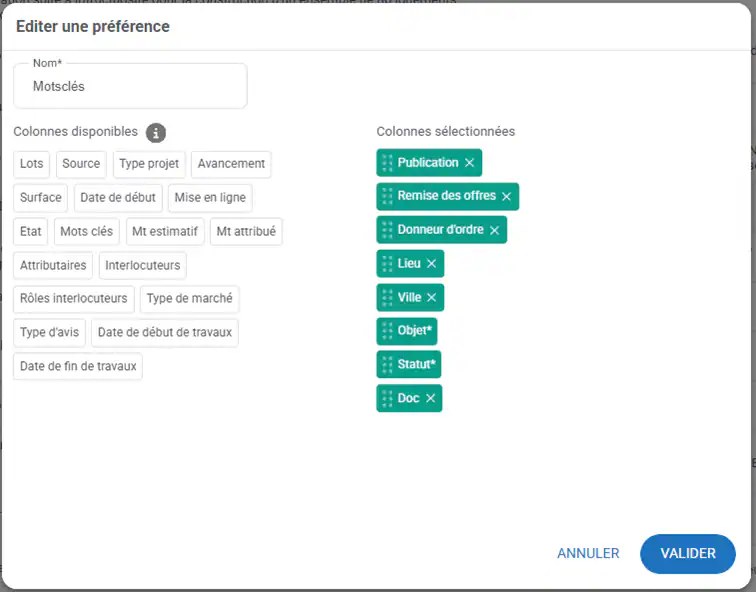
Task: Add the Date de fin de travaux column
Action: [78, 367]
